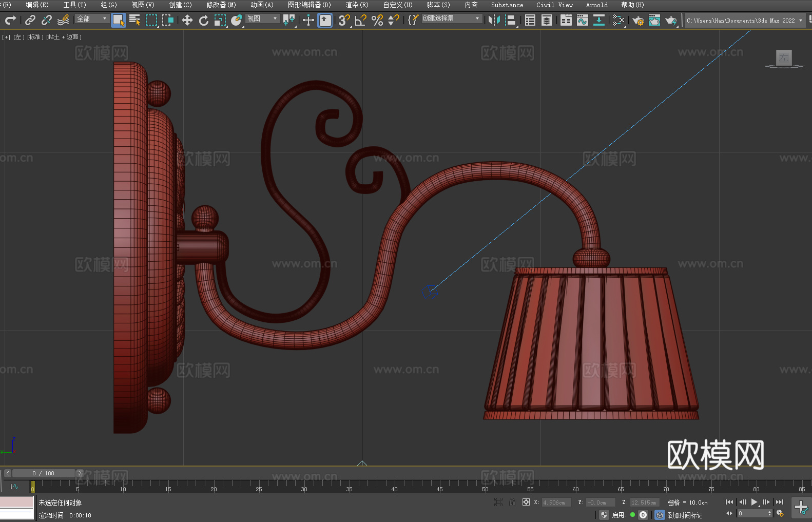
Task: Toggle the 3D Snaps button
Action: point(344,20)
